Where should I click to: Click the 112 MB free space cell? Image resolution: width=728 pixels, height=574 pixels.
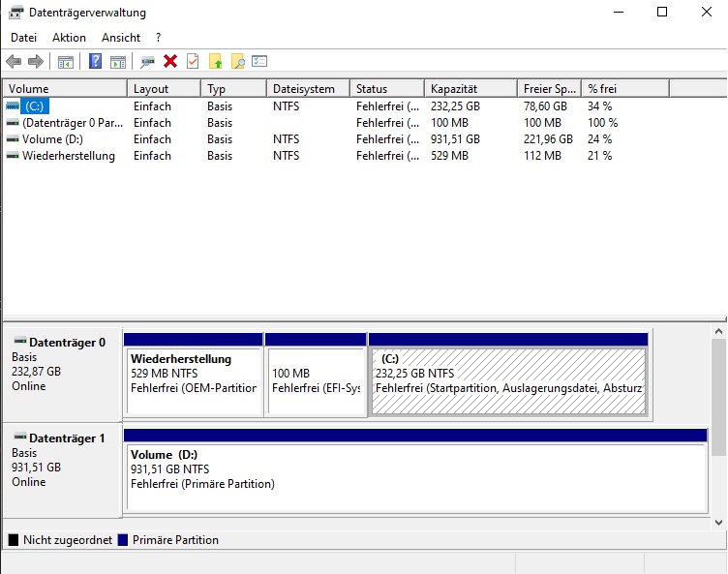(542, 156)
